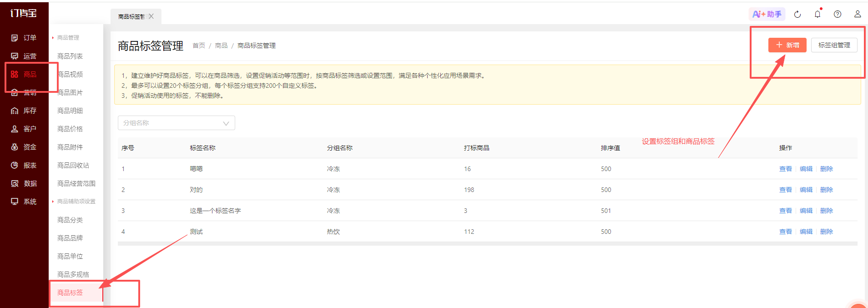The width and height of the screenshot is (868, 308).
Task: Click the 订货宝 logo
Action: [24, 13]
